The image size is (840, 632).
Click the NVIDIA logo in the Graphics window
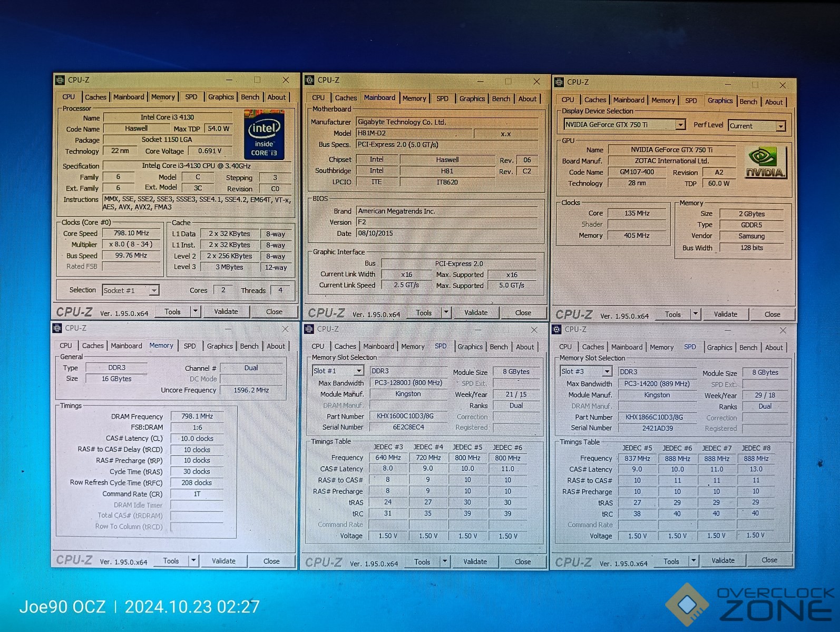765,162
